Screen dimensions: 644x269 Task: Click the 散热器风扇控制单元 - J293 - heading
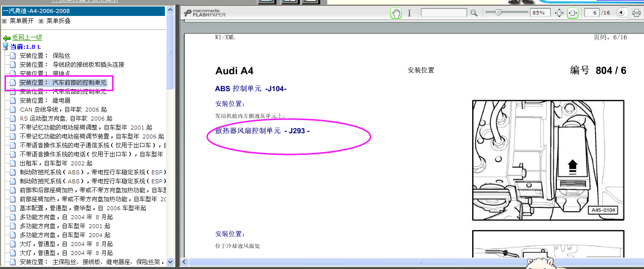pos(262,131)
